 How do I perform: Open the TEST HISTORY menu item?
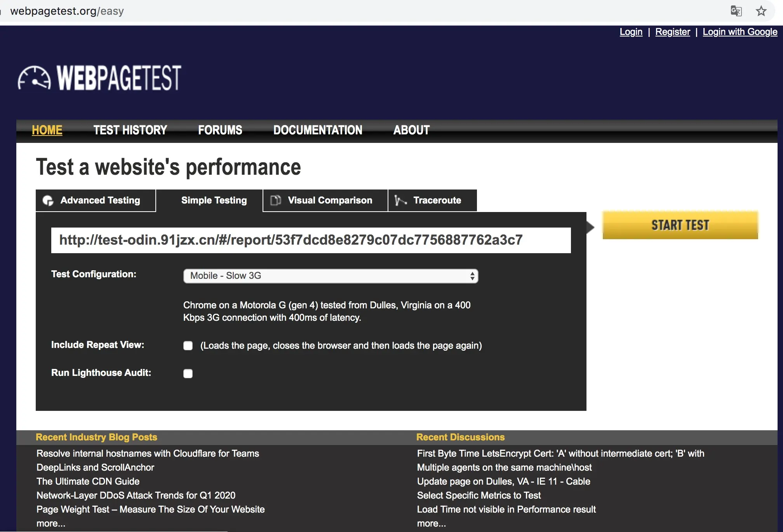click(x=130, y=130)
